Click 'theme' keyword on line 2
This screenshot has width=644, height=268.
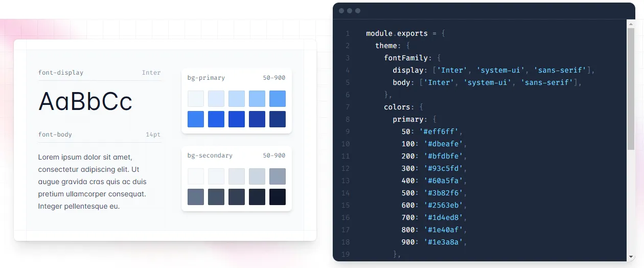click(386, 46)
